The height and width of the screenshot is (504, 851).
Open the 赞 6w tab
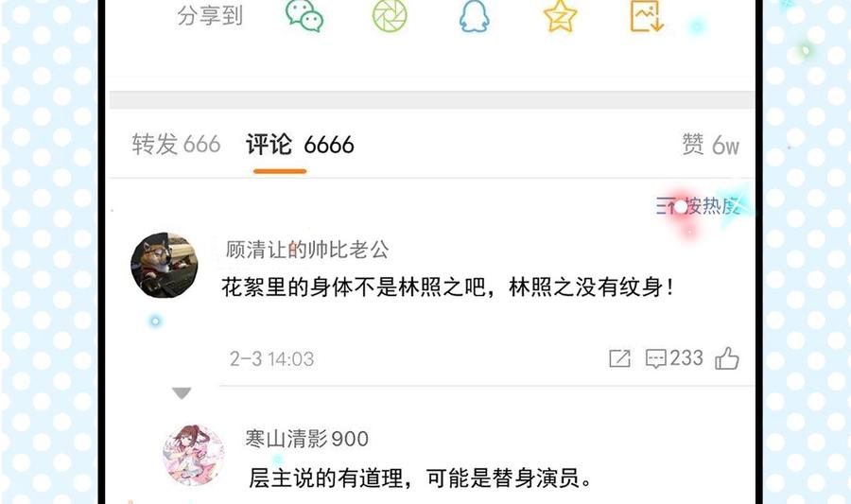point(710,145)
